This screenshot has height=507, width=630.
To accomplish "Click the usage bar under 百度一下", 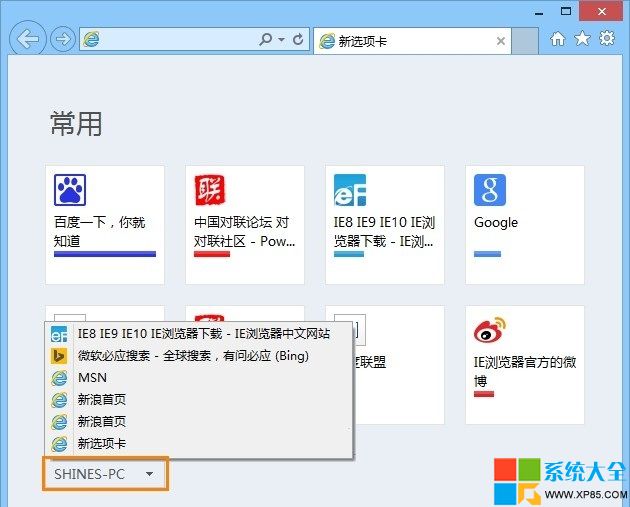I will 105,254.
